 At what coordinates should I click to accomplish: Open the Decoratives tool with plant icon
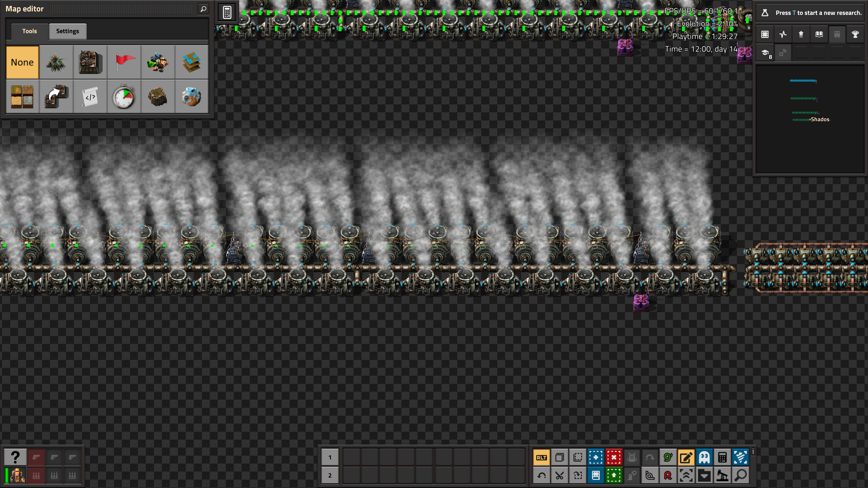coord(56,62)
